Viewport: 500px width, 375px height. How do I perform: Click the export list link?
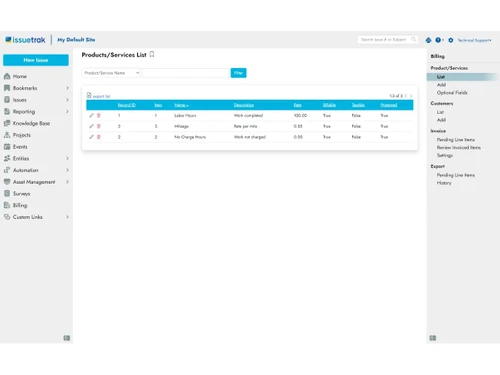click(x=101, y=96)
